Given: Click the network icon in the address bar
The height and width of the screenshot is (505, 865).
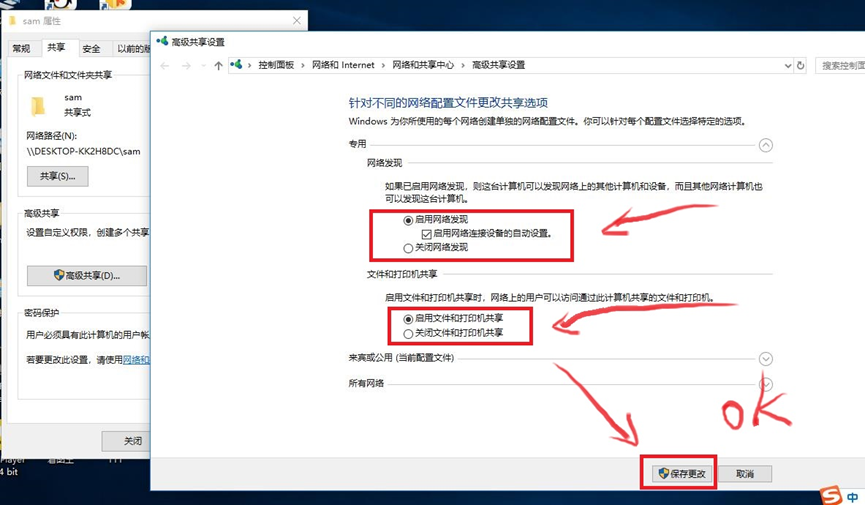Looking at the screenshot, I should point(236,65).
